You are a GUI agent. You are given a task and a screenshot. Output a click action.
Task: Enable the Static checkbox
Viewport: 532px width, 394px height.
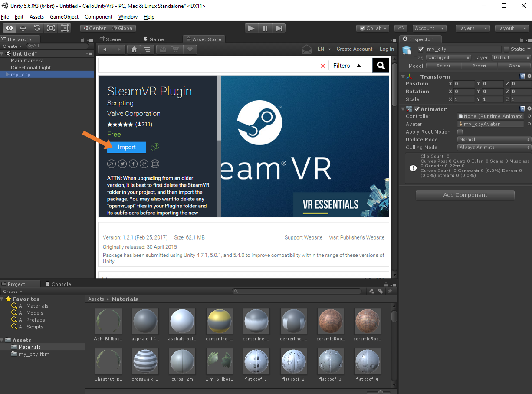click(x=506, y=49)
